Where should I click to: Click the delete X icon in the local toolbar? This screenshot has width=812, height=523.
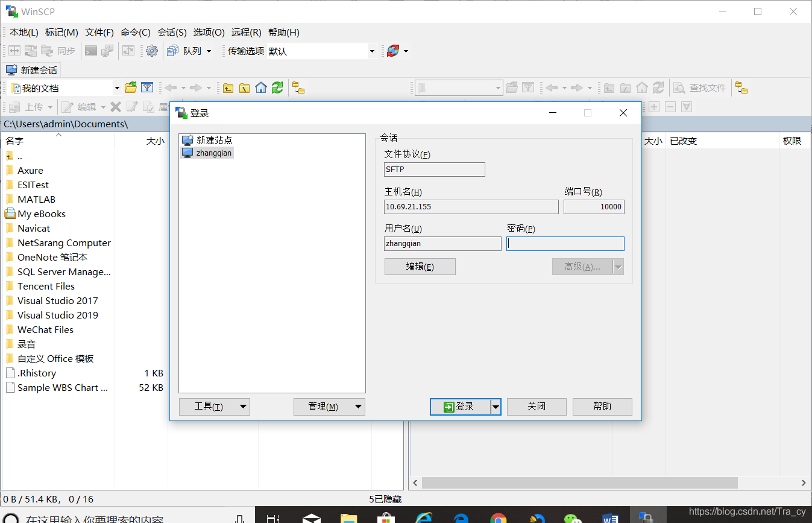coord(116,107)
